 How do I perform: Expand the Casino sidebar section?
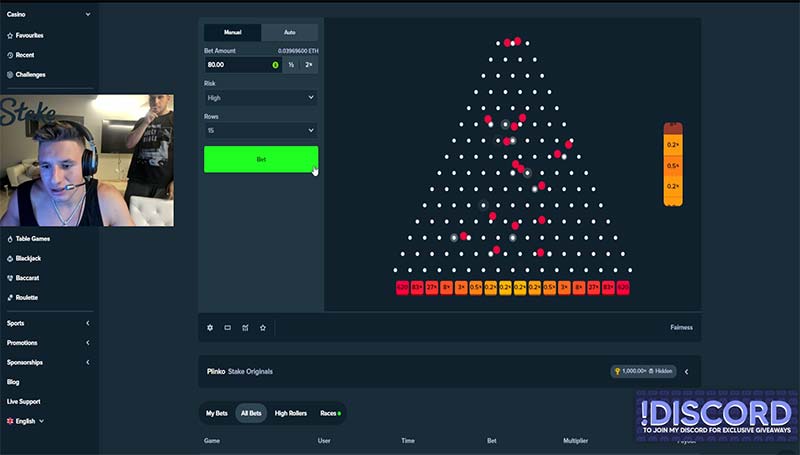[88, 14]
